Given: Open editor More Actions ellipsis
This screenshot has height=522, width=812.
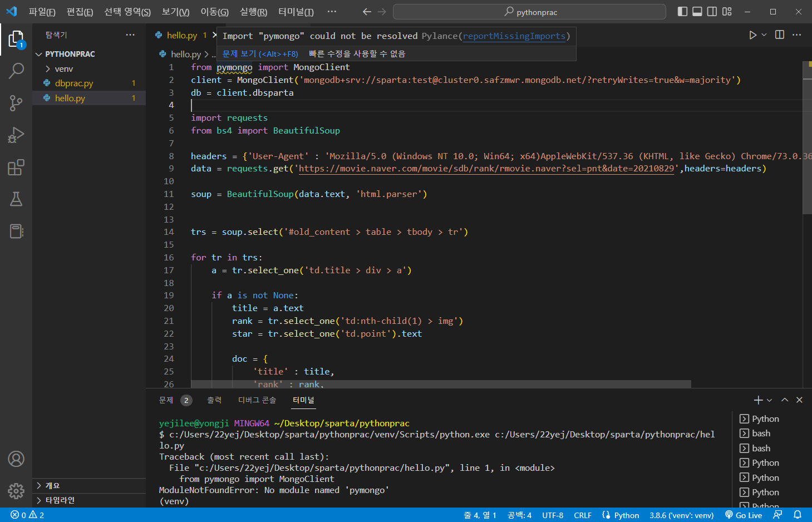Looking at the screenshot, I should coord(797,35).
